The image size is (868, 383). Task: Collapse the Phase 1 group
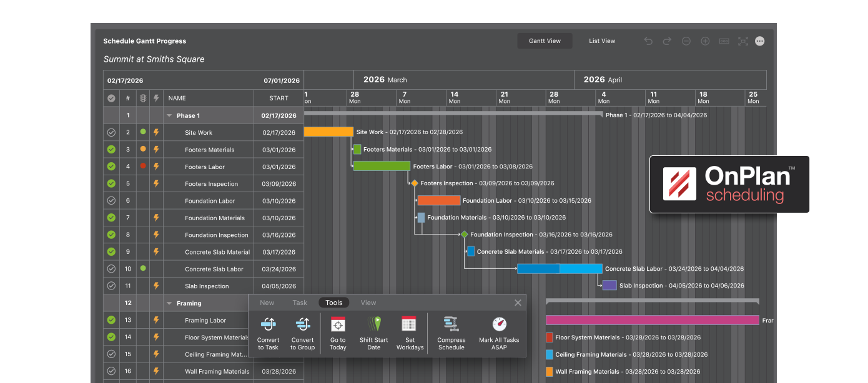[x=169, y=115]
